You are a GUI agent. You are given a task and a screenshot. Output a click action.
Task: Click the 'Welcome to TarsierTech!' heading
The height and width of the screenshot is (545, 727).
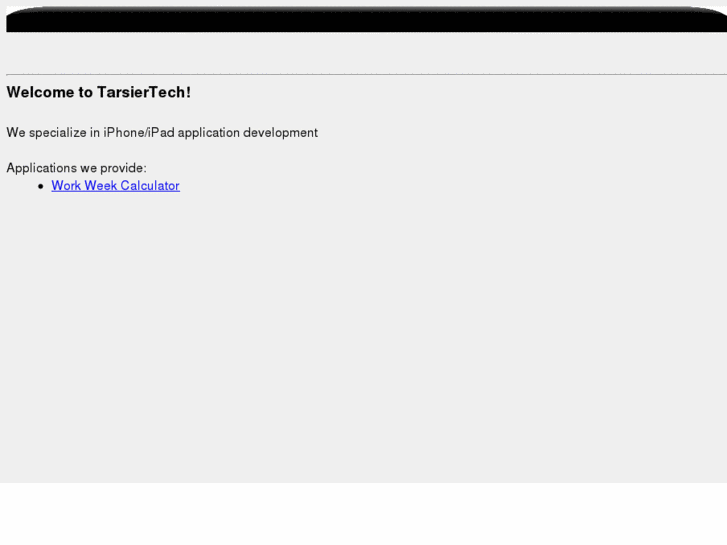(x=99, y=92)
